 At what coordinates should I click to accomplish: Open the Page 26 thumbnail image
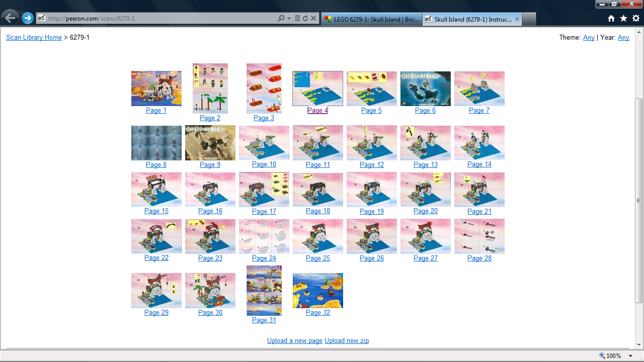click(372, 236)
